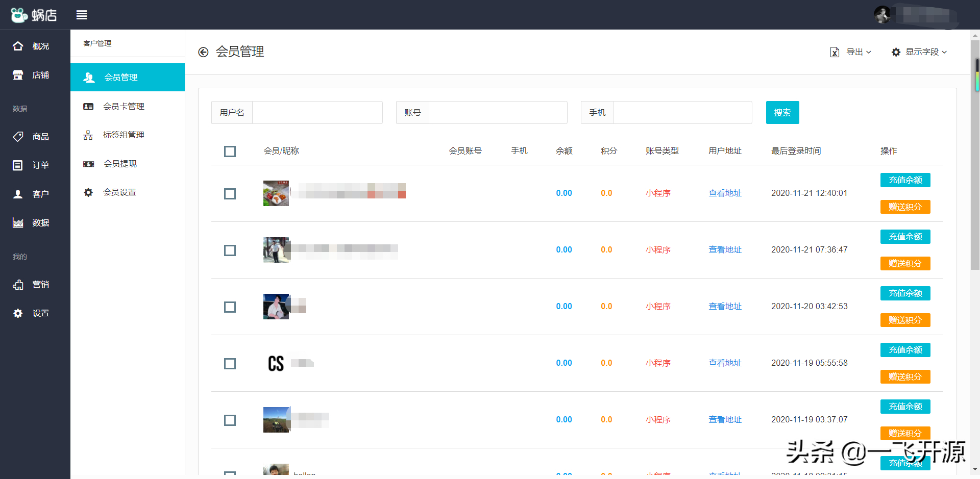Click the CS avatar in fourth member row
The width and height of the screenshot is (980, 479).
click(x=276, y=363)
